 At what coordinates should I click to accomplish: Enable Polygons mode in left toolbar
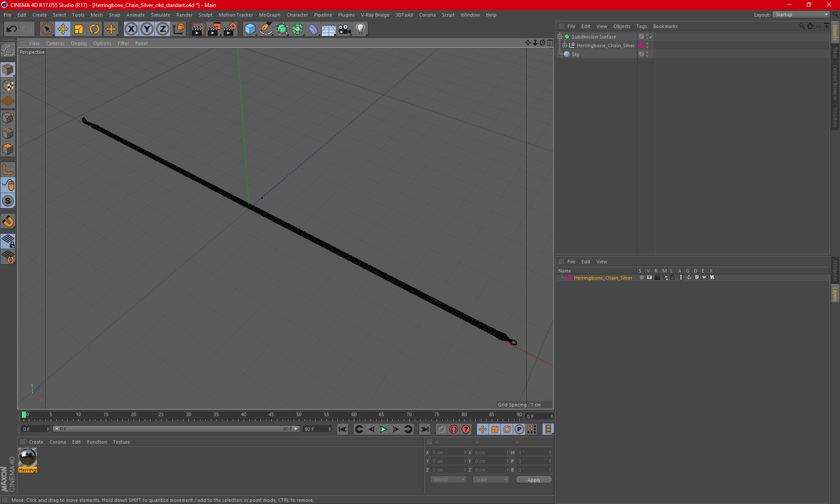point(8,150)
